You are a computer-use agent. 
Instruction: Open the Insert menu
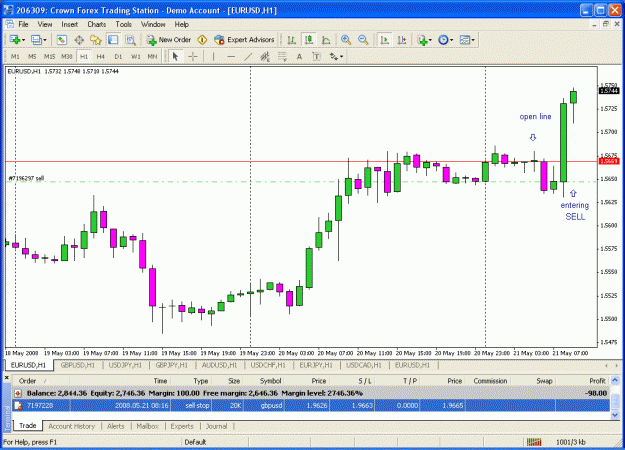point(69,24)
